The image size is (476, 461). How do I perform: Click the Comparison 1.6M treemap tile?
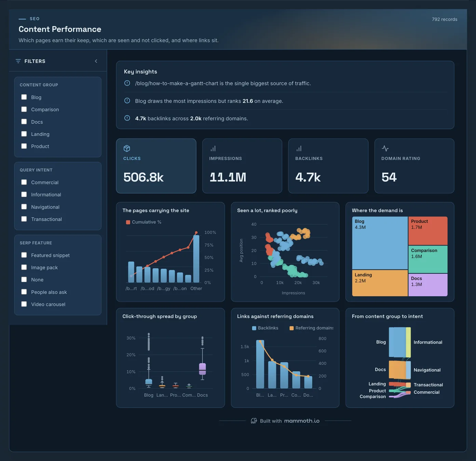[x=428, y=260]
